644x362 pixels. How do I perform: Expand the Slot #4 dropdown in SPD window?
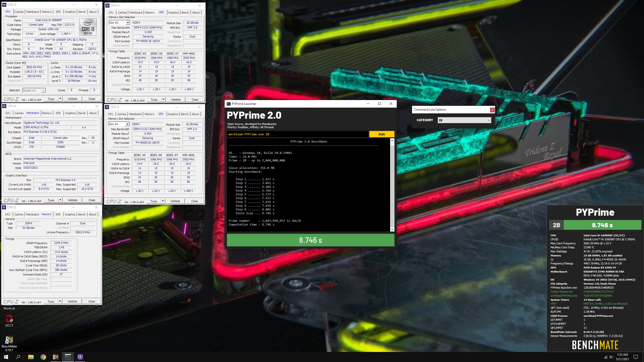127,124
